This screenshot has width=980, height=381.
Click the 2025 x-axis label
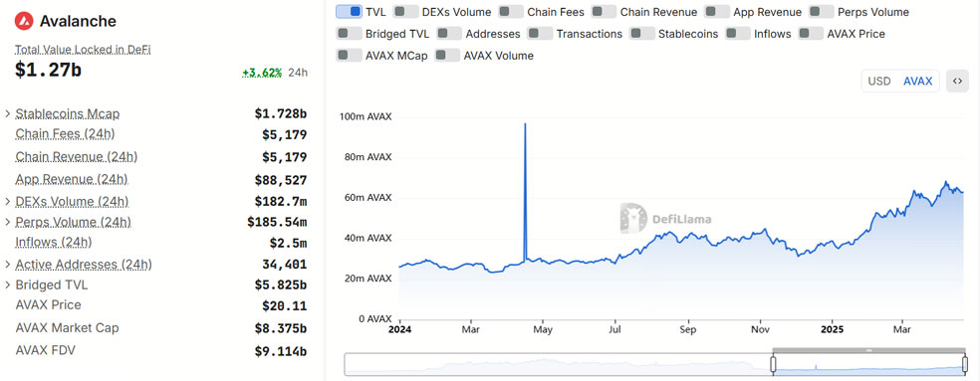coord(832,329)
